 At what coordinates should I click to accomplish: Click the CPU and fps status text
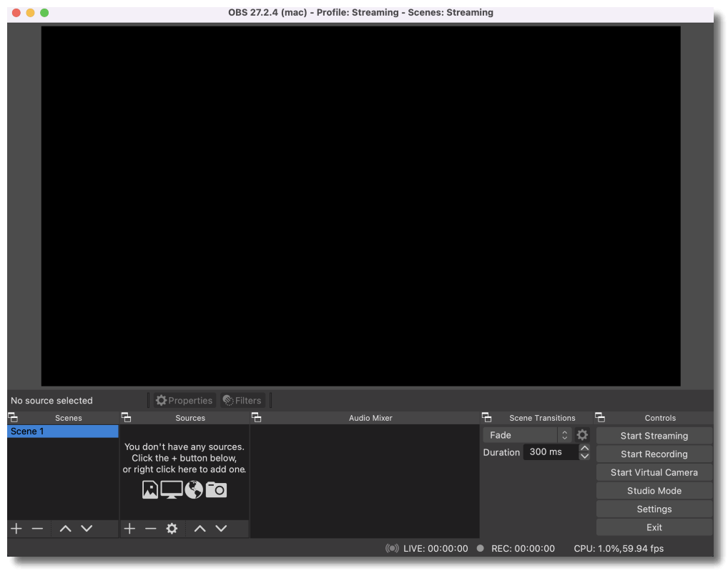tap(619, 549)
